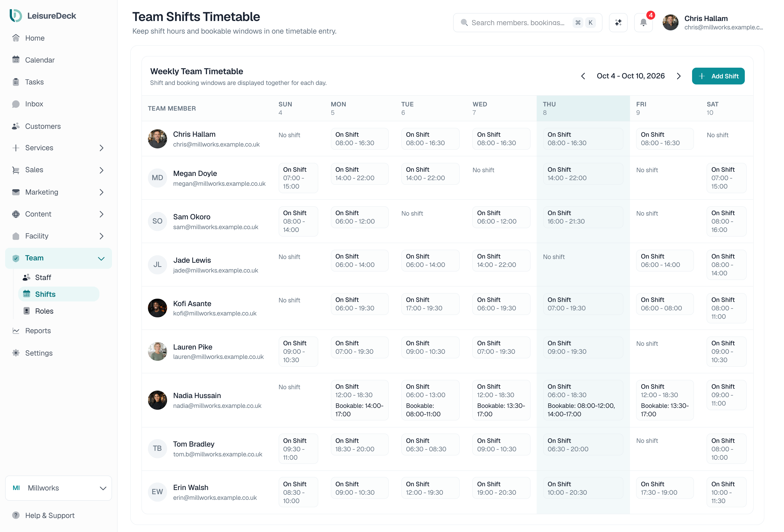This screenshot has height=532, width=784.
Task: Expand the Facility submenu chevron
Action: point(101,236)
